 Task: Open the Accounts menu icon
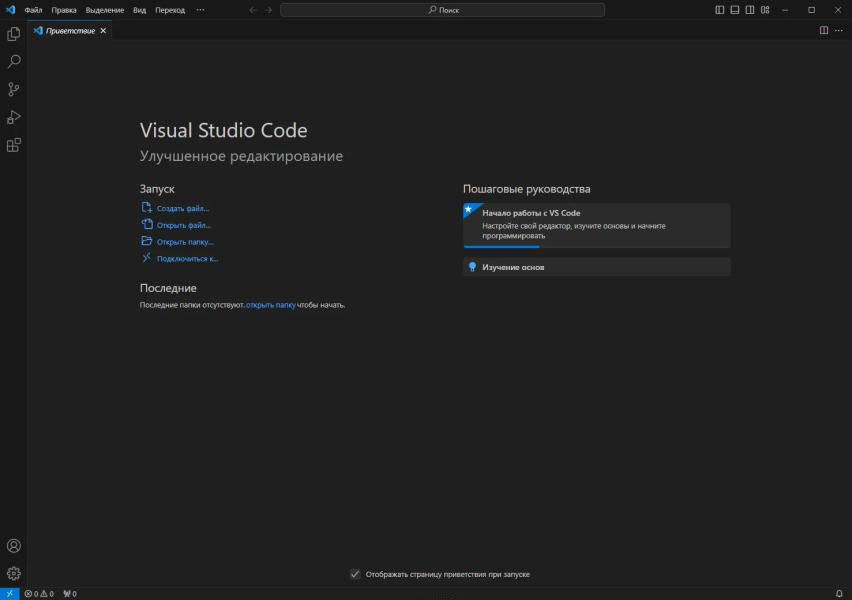14,546
